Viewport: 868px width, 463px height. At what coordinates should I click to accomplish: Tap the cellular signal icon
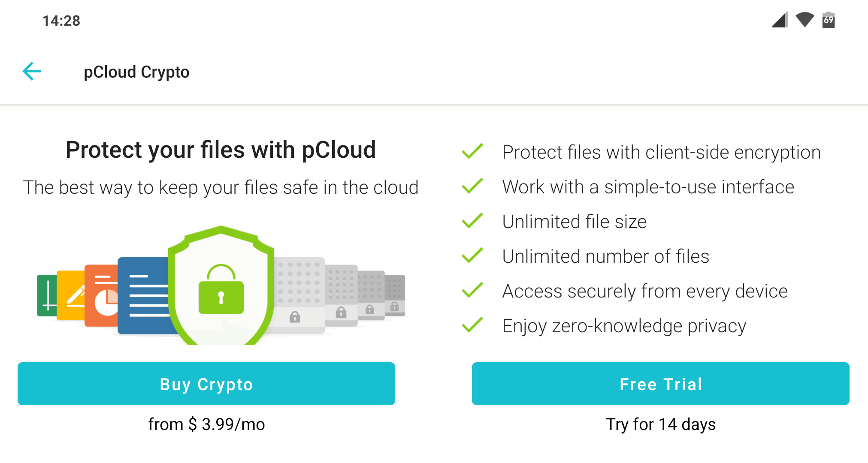tap(780, 20)
